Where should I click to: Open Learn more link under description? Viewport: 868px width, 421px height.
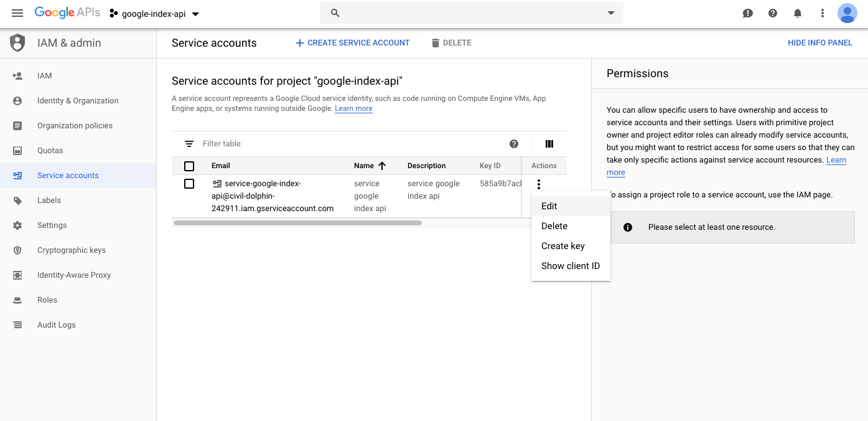click(x=353, y=108)
